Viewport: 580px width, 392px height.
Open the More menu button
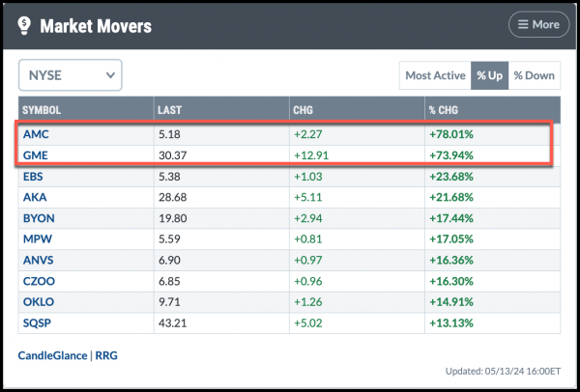538,24
